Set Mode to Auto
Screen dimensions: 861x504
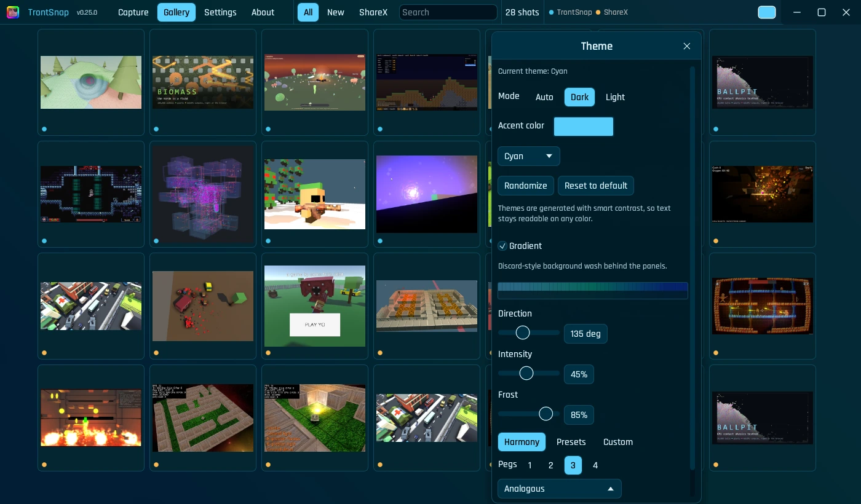(544, 97)
